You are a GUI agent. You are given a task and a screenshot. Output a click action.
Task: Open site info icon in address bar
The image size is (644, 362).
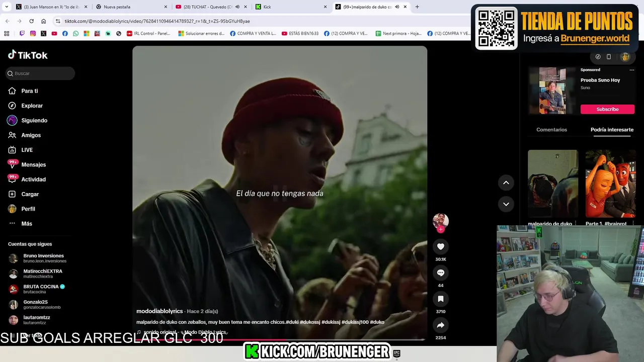click(x=58, y=21)
